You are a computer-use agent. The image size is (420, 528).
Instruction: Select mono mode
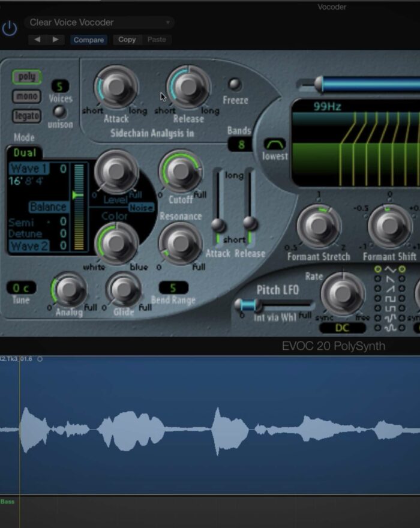click(27, 97)
